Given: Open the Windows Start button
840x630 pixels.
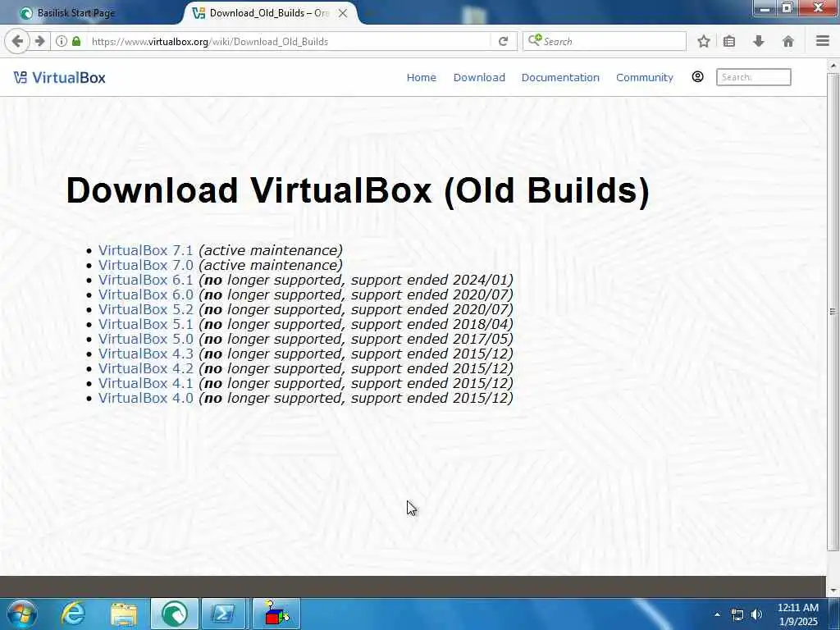Looking at the screenshot, I should coord(22,614).
